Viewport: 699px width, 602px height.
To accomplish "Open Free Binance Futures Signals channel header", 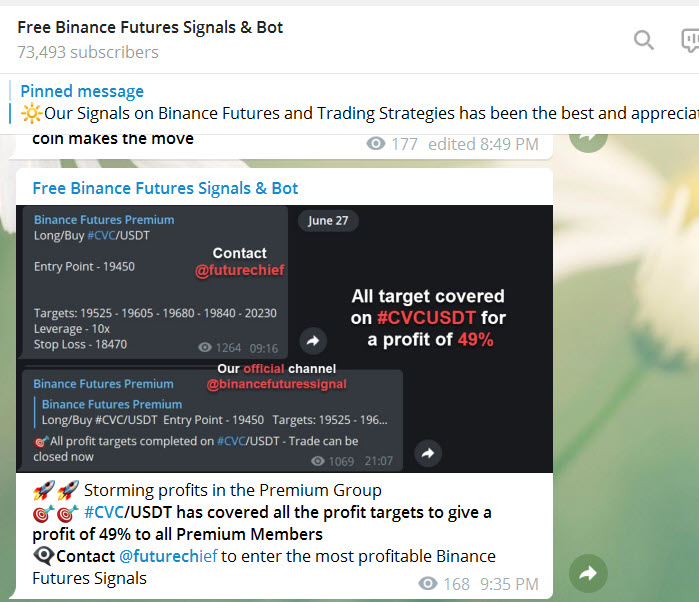I will [150, 28].
